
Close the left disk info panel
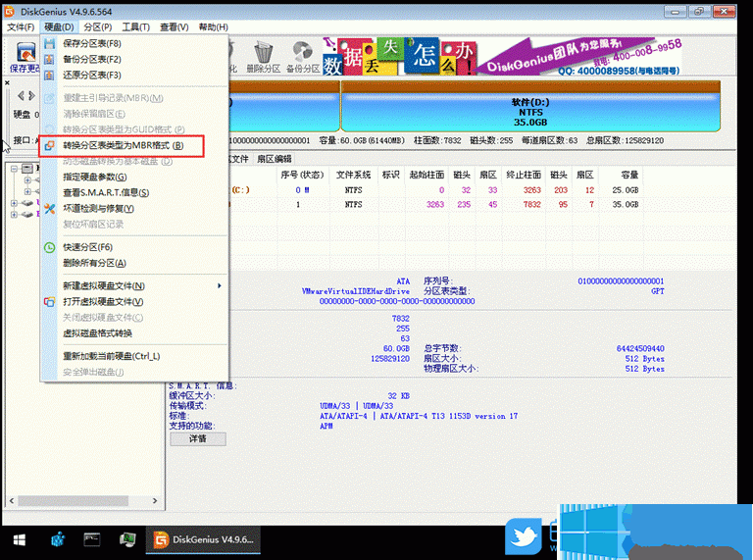click(7, 83)
